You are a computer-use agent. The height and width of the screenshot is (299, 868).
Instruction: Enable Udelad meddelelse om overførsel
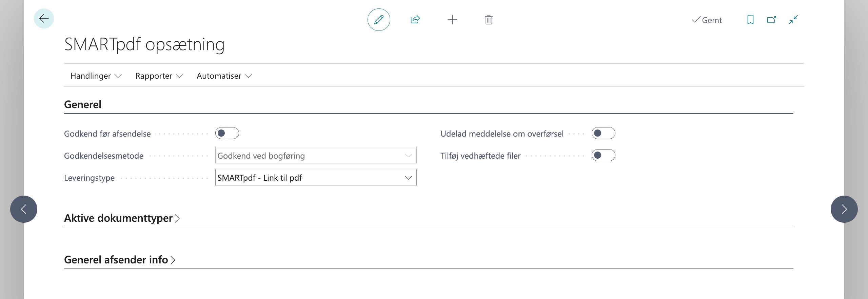pyautogui.click(x=603, y=133)
